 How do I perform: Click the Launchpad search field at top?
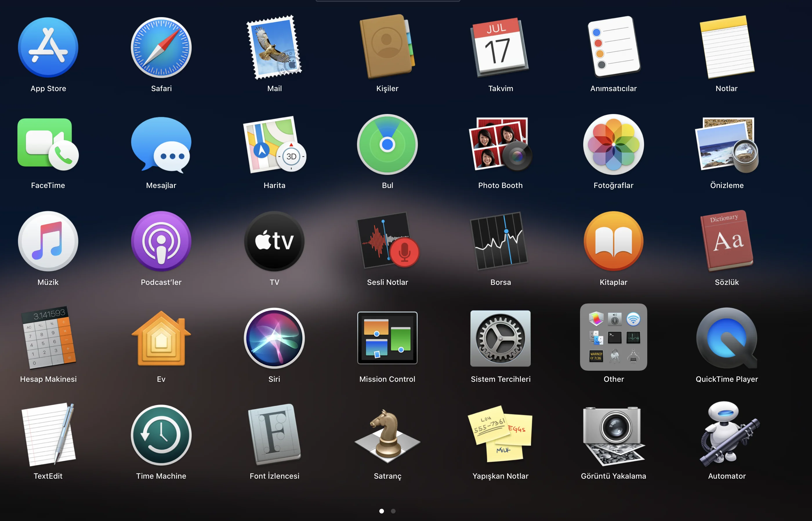point(387,1)
